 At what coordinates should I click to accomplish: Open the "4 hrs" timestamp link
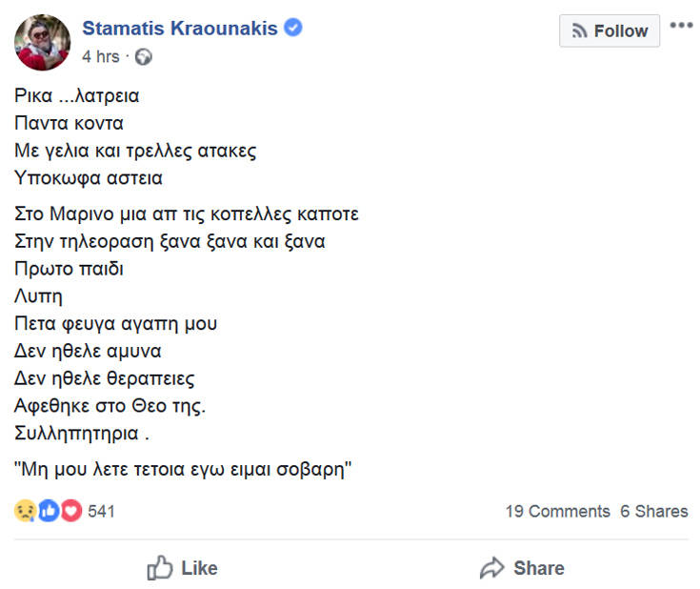coord(101,56)
